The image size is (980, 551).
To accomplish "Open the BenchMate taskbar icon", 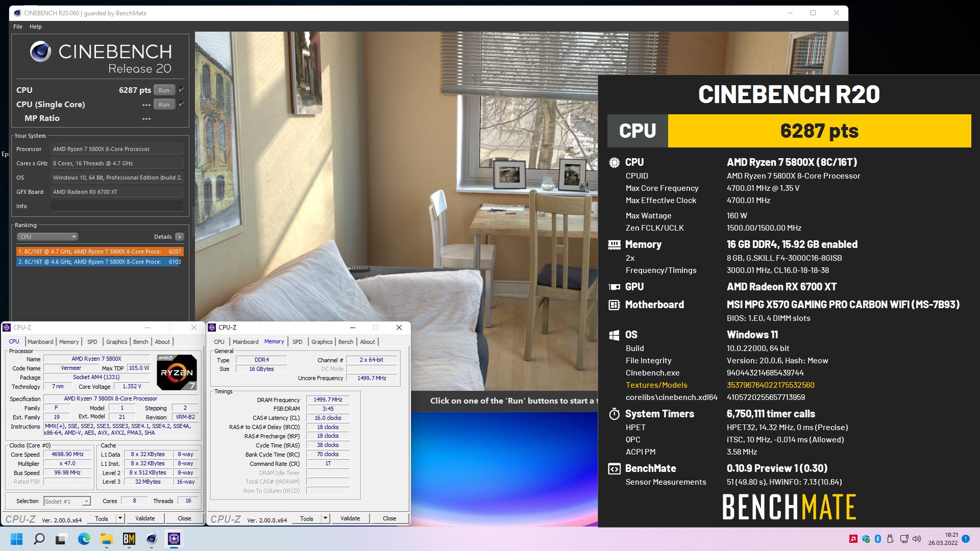I will (x=129, y=539).
